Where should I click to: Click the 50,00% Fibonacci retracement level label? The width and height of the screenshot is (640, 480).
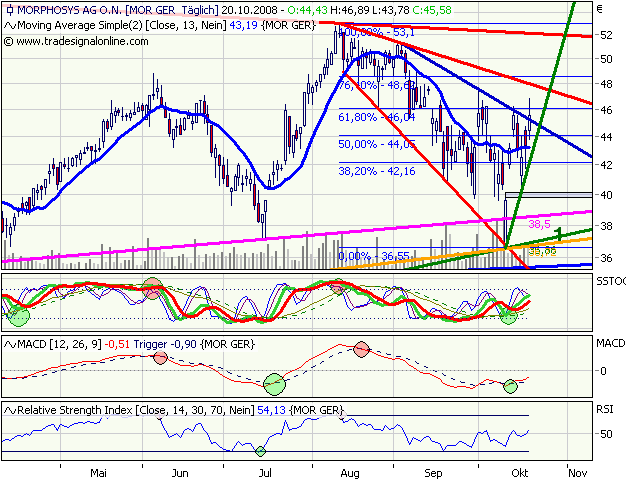tap(376, 144)
